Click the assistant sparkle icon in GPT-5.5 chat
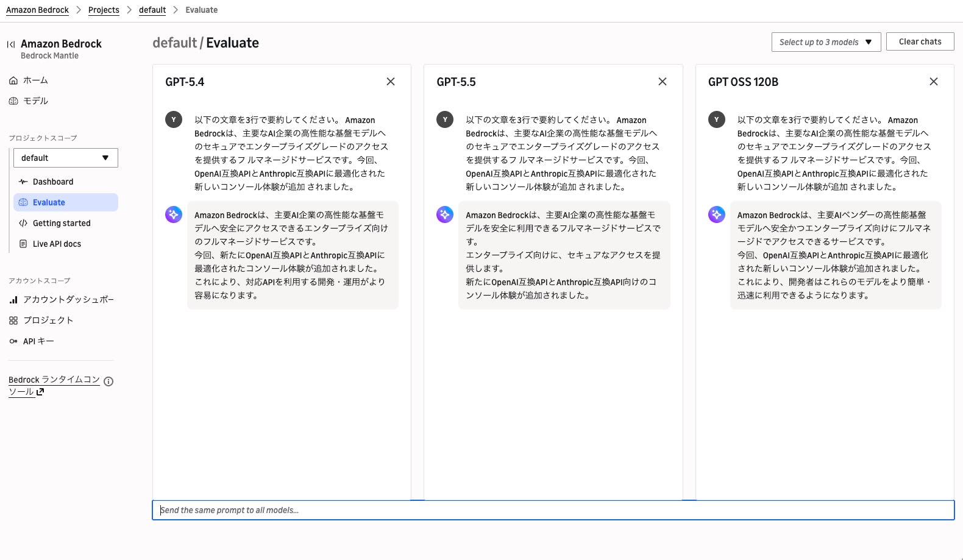 tap(445, 214)
